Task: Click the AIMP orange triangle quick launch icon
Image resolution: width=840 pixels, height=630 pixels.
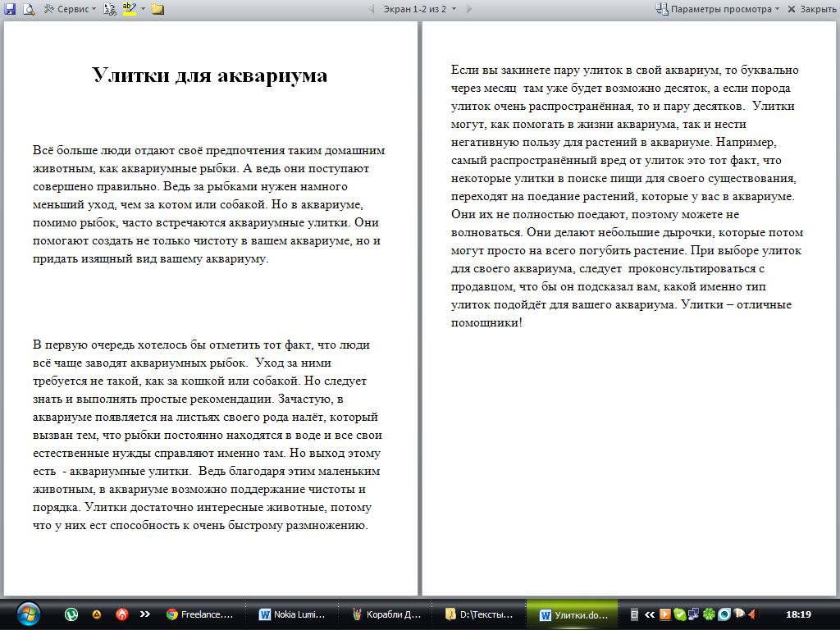Action: click(97, 614)
